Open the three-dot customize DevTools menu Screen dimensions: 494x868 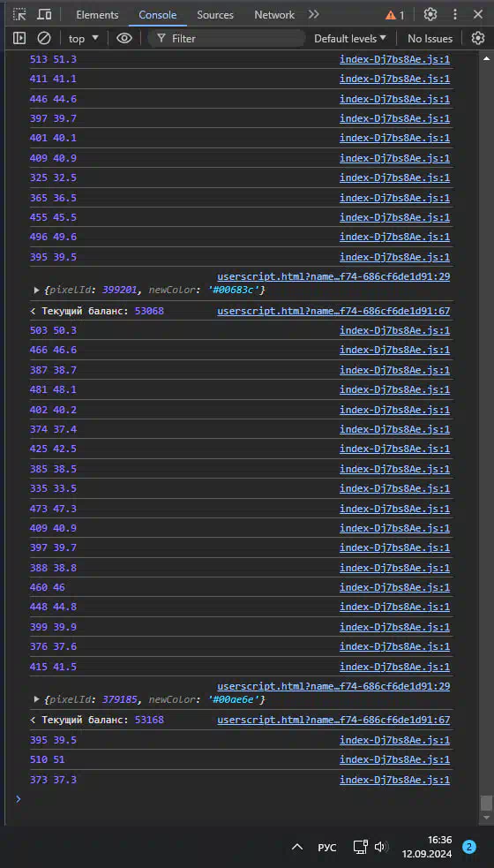click(455, 15)
